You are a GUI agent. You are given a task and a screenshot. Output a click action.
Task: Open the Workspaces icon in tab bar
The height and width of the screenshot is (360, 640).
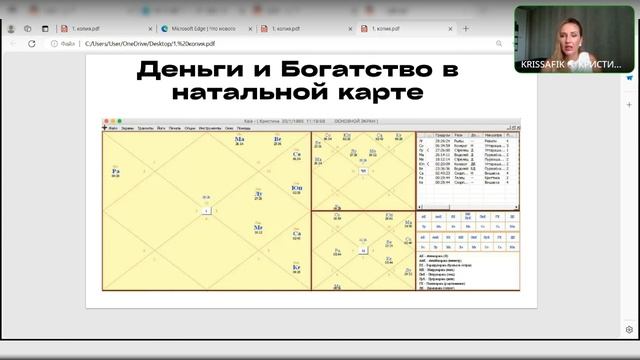(28, 29)
